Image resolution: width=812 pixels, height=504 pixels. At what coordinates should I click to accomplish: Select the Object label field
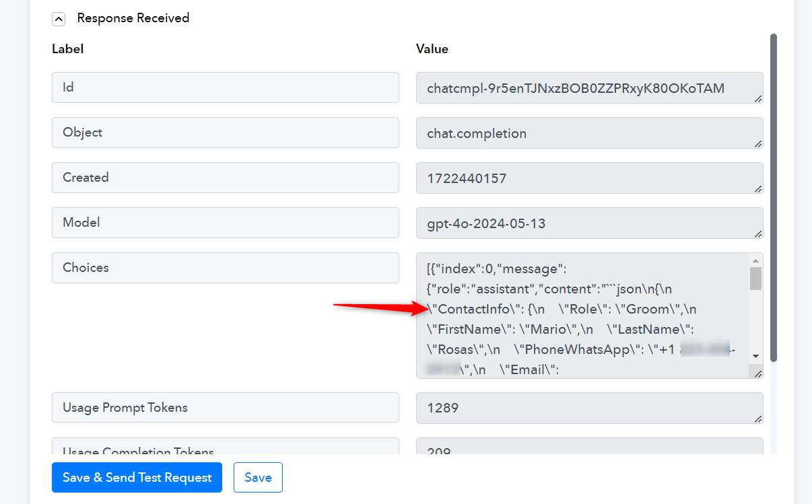226,133
